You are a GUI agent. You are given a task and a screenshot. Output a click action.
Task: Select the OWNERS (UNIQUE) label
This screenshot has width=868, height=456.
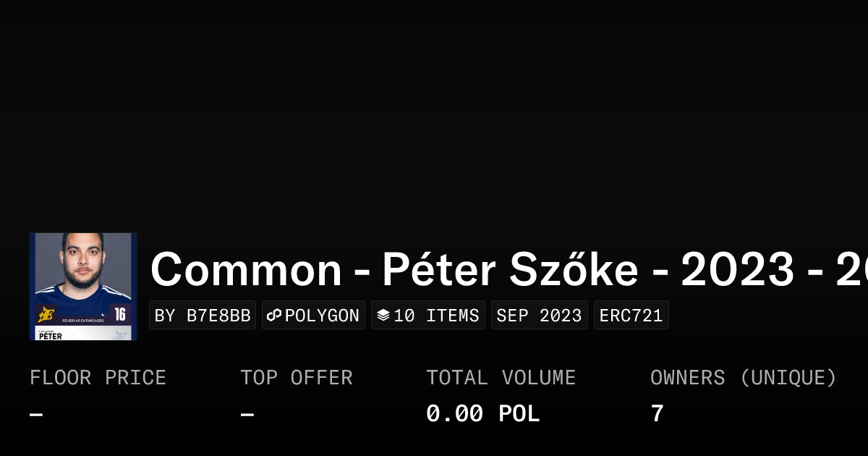click(x=743, y=378)
